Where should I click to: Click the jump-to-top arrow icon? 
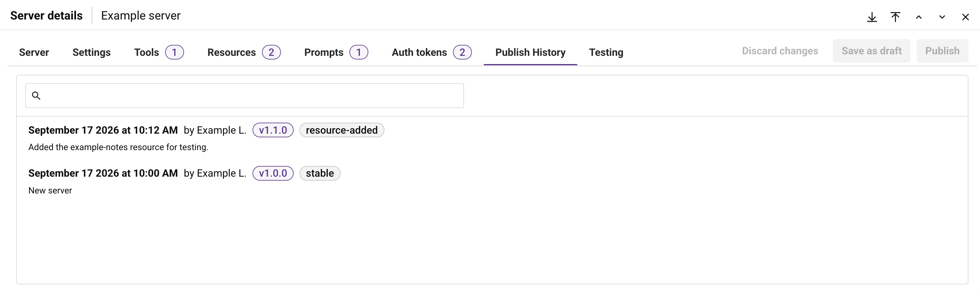[x=895, y=17]
